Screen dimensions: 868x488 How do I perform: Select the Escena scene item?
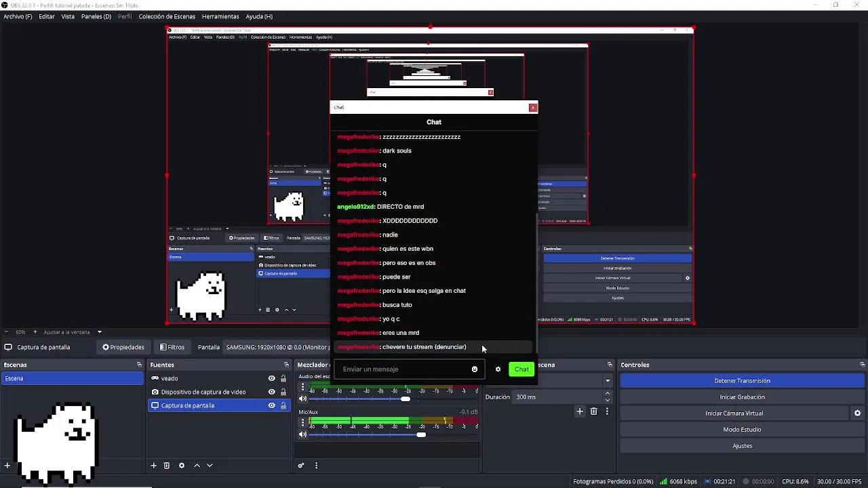coord(73,378)
